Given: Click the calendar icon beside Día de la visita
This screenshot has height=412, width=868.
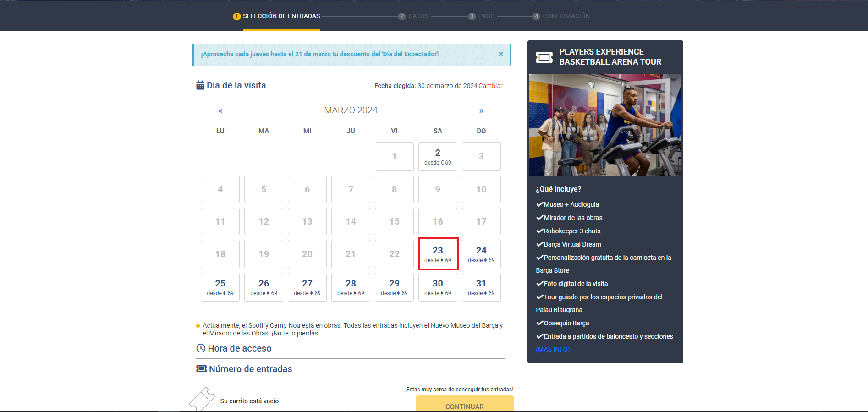Looking at the screenshot, I should (200, 85).
